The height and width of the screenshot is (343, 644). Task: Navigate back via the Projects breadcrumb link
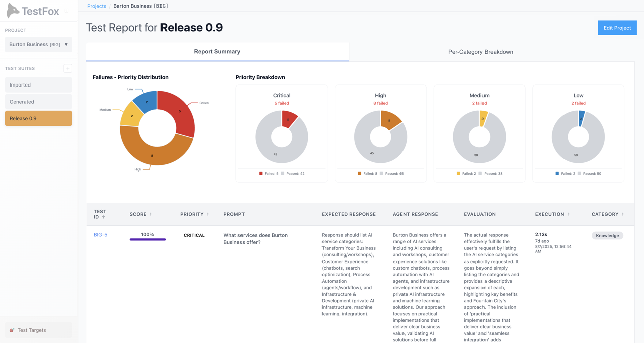97,6
